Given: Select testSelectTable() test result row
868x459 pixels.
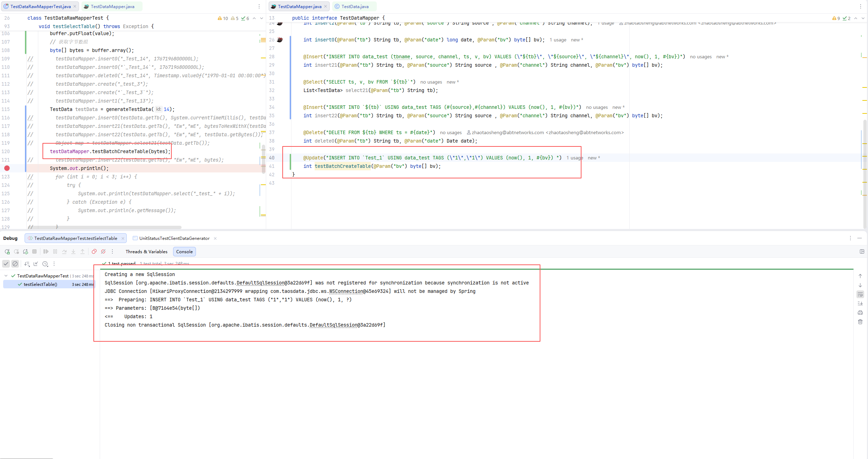Looking at the screenshot, I should (x=40, y=284).
